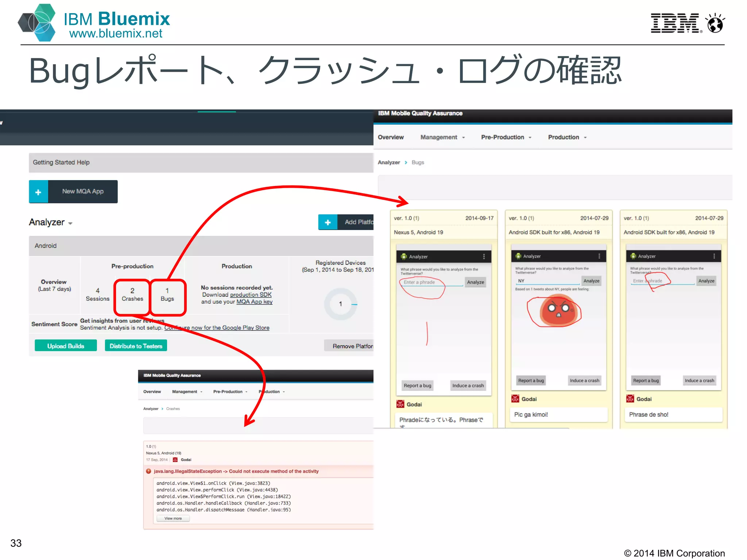747x560 pixels.
Task: Click the Phrase de sho! comment
Action: [674, 415]
